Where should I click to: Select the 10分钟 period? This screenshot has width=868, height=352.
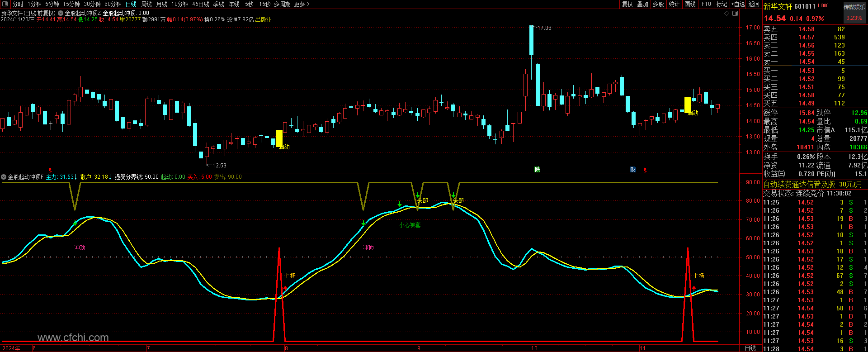tap(179, 4)
